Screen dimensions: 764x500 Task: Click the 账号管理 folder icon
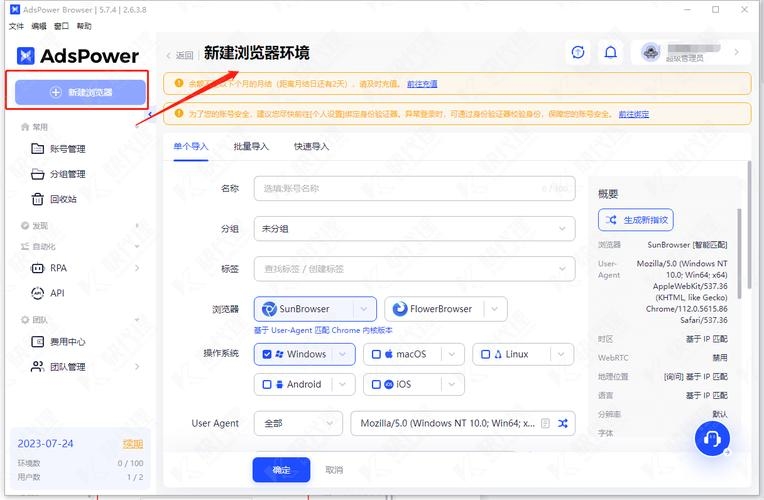38,149
